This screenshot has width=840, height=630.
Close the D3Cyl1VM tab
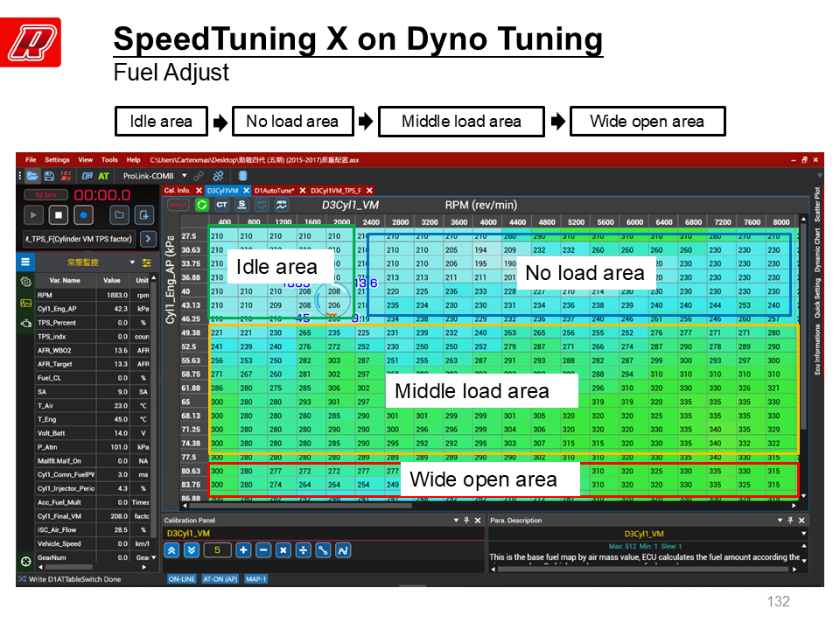247,190
